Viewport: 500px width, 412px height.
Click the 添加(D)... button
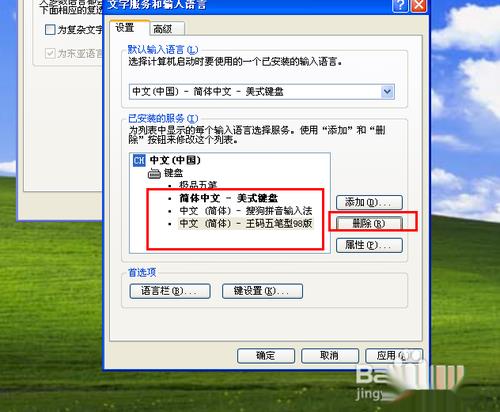369,202
